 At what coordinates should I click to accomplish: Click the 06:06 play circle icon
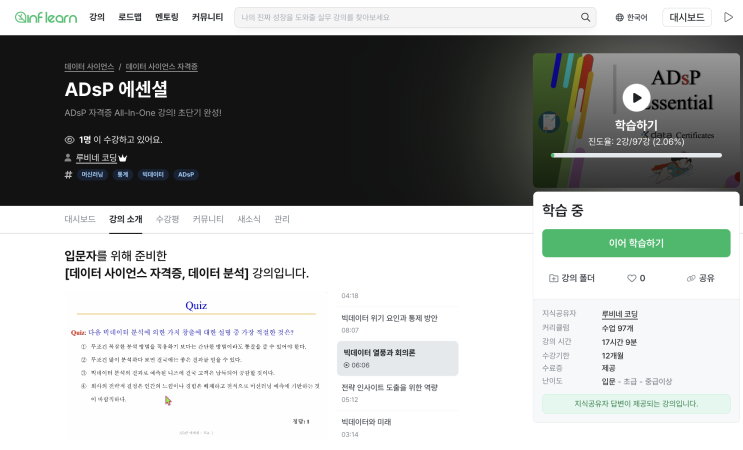click(346, 365)
